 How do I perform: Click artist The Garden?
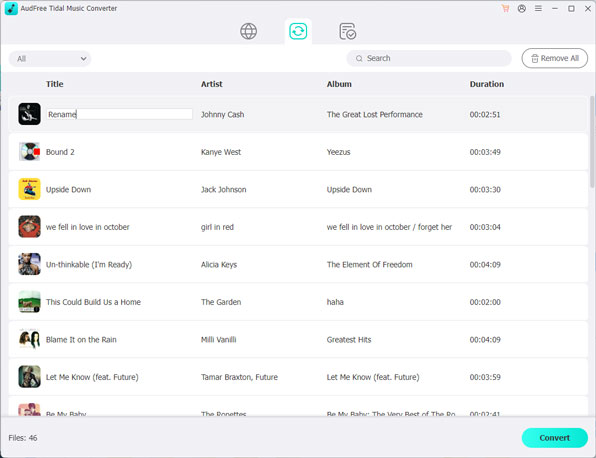221,302
